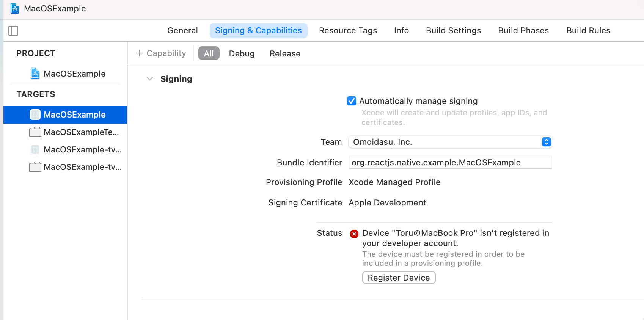Click the red error status icon
This screenshot has width=644, height=320.
pos(354,234)
